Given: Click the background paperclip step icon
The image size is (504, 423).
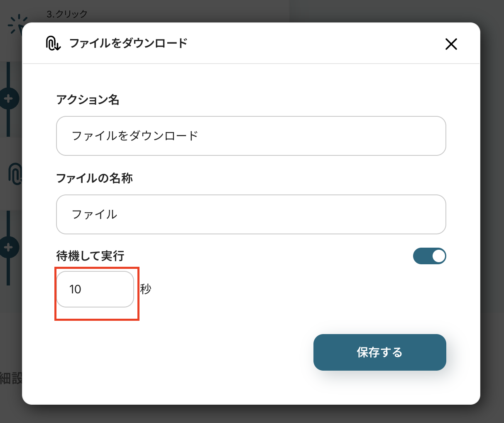Looking at the screenshot, I should 15,174.
